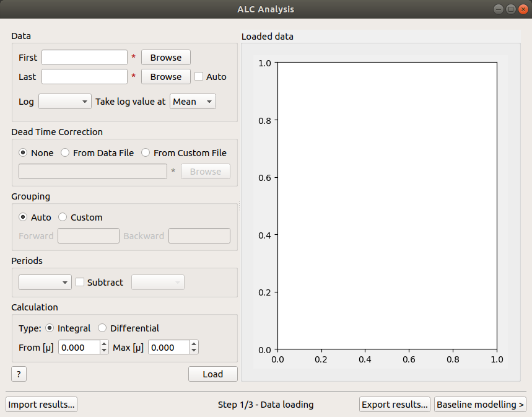Click Import results button

click(41, 405)
